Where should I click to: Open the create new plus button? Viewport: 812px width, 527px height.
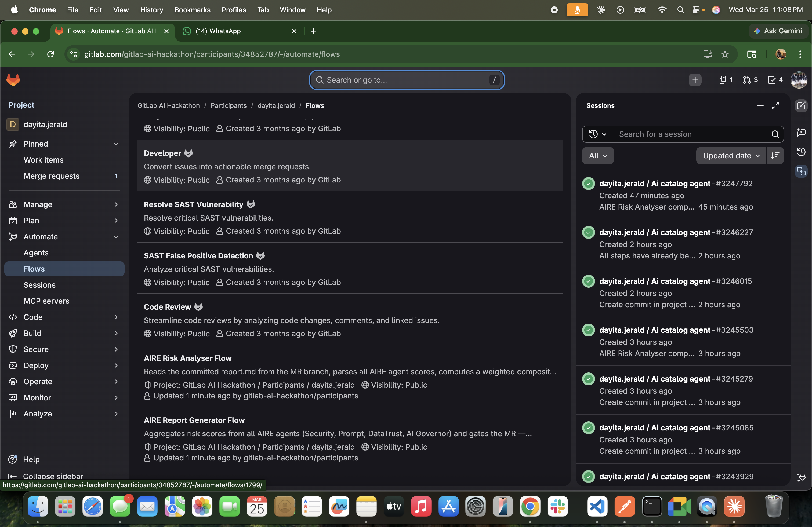695,80
